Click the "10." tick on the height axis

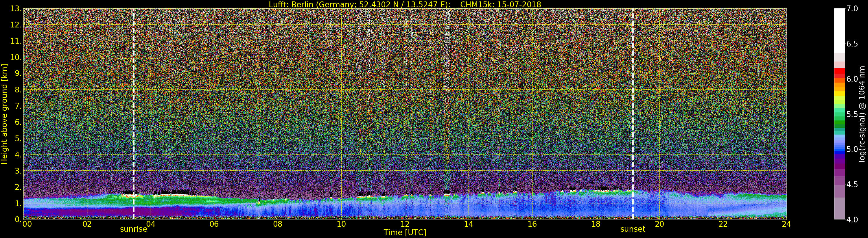16,57
